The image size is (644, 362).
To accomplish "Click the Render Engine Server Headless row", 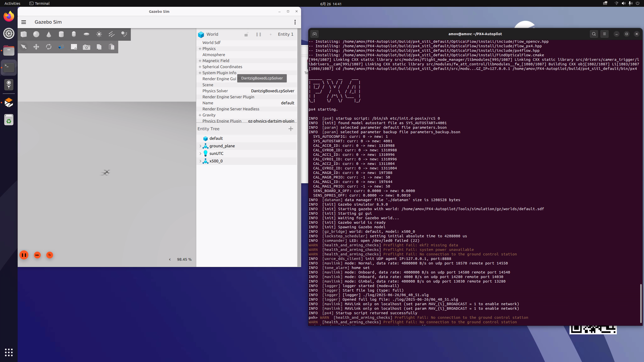I will tap(247, 109).
